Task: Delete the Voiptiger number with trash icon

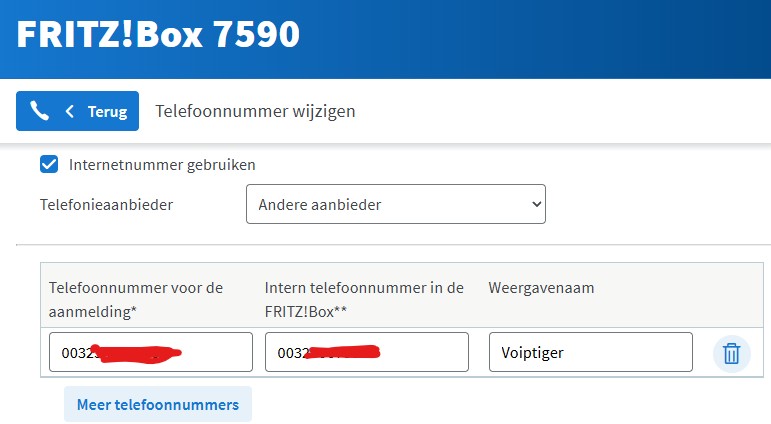Action: [x=731, y=353]
